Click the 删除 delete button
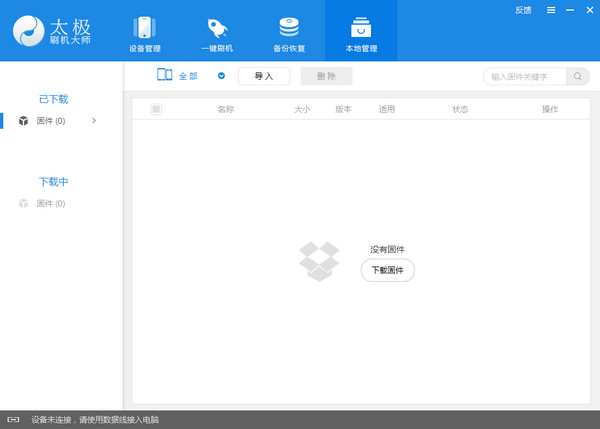Image resolution: width=600 pixels, height=429 pixels. point(326,76)
